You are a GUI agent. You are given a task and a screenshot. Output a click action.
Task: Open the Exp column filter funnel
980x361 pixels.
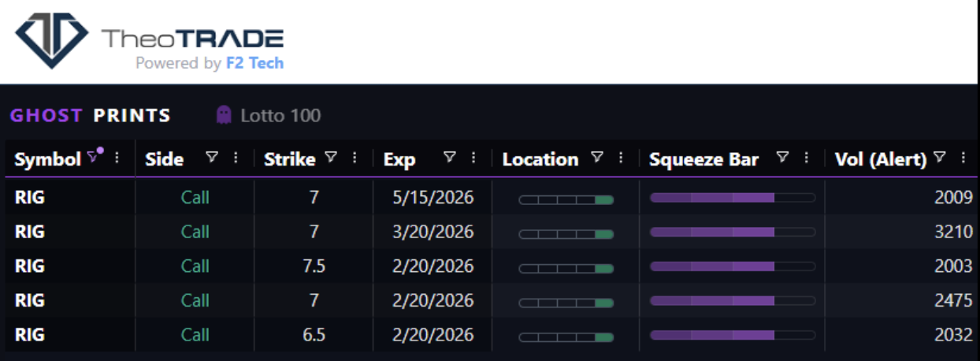pyautogui.click(x=449, y=158)
